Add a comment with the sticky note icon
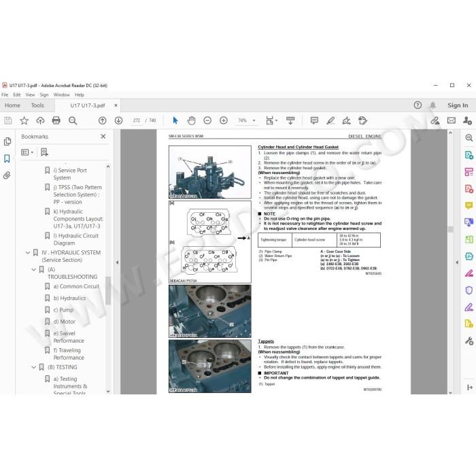The width and height of the screenshot is (476, 476). 314,120
